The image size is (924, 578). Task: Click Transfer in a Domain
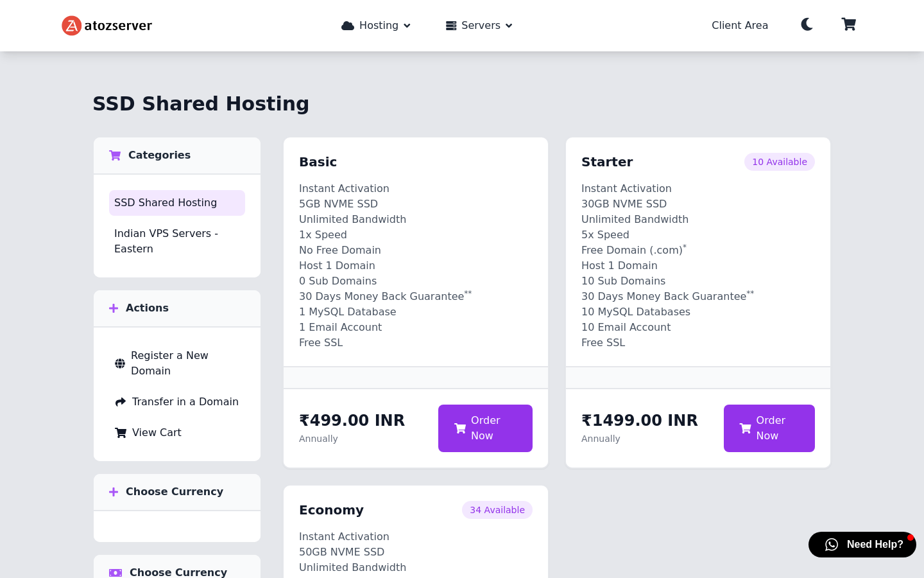point(177,402)
